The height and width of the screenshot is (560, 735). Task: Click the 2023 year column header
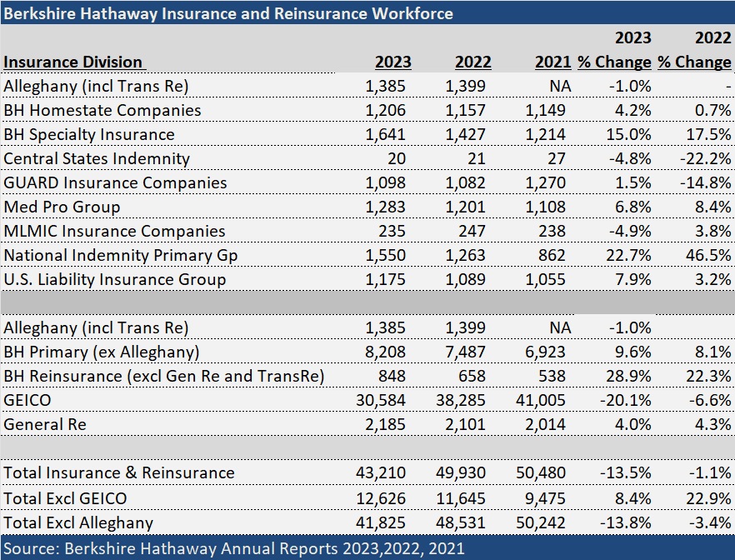[392, 62]
